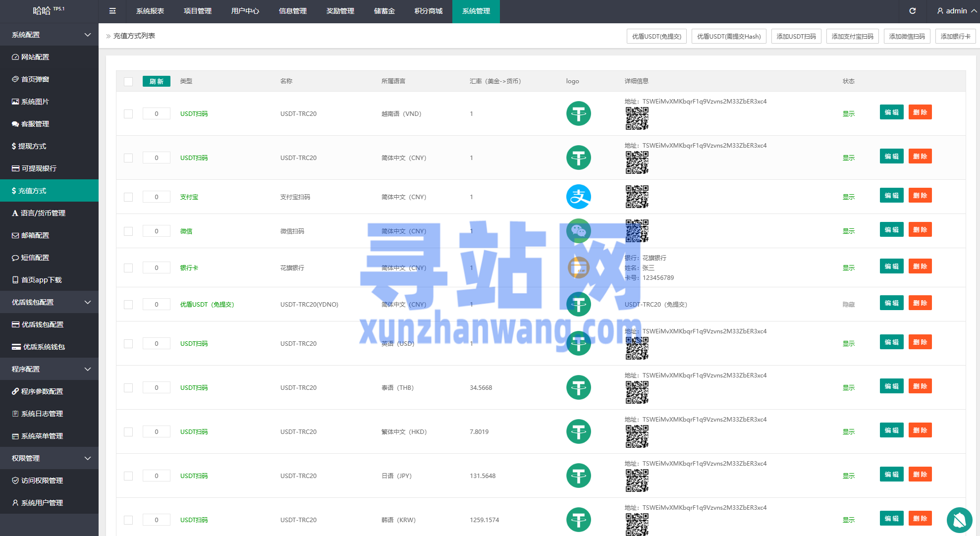The image size is (980, 536).
Task: Click the green floating bell icon bottom-right
Action: coord(959,520)
